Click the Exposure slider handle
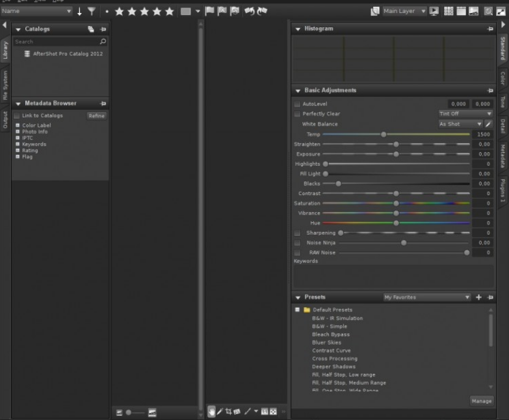This screenshot has height=420, width=509. click(396, 154)
